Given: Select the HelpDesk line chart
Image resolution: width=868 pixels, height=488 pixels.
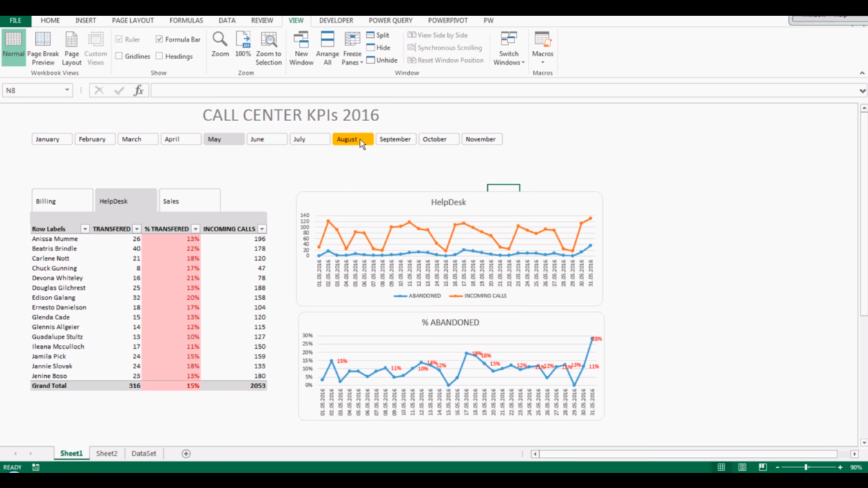Looking at the screenshot, I should 449,249.
